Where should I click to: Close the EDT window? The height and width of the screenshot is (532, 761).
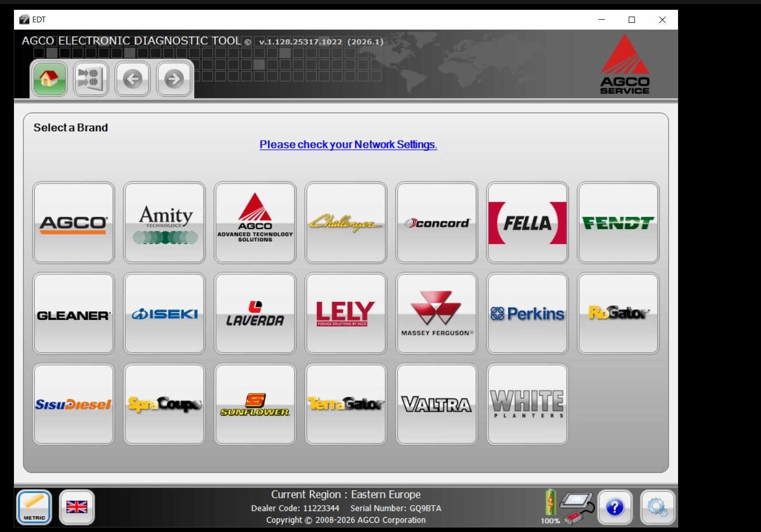point(662,20)
